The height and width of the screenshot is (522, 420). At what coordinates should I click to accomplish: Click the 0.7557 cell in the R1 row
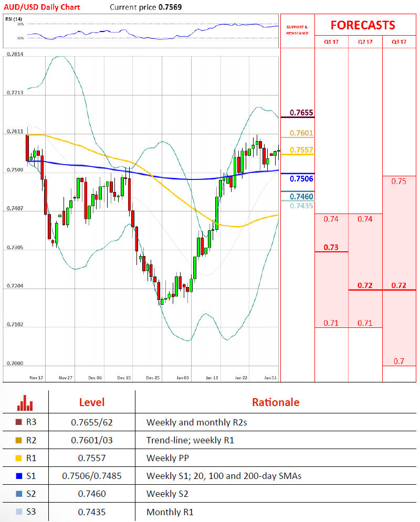[x=92, y=458]
